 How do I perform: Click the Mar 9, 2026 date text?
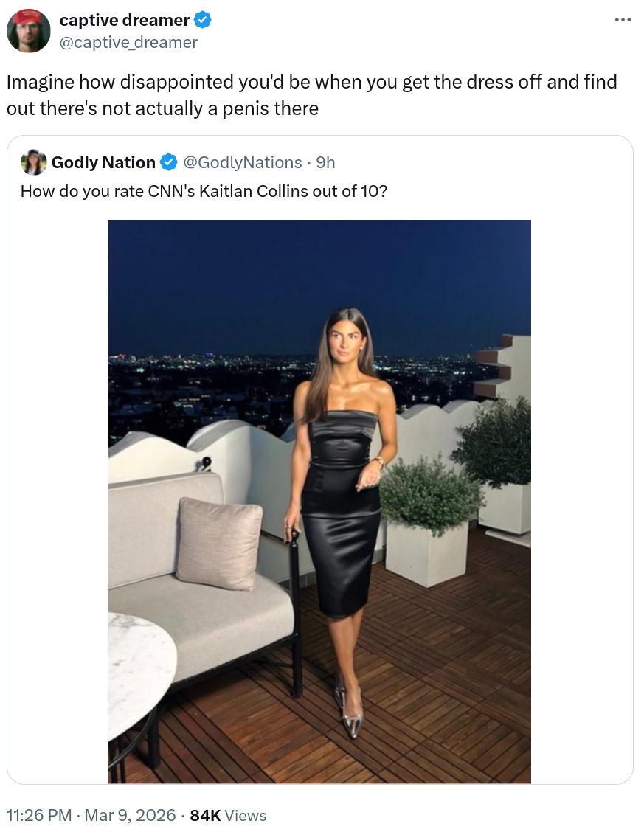tap(130, 815)
